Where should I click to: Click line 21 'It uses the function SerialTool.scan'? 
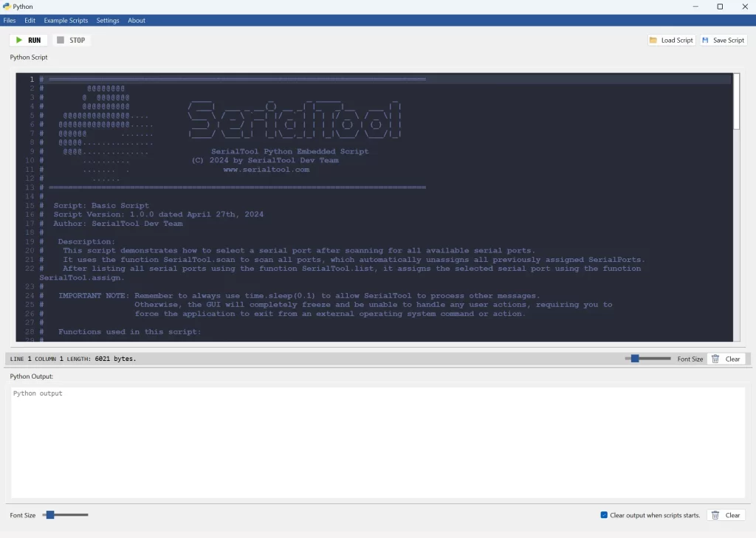tap(354, 259)
